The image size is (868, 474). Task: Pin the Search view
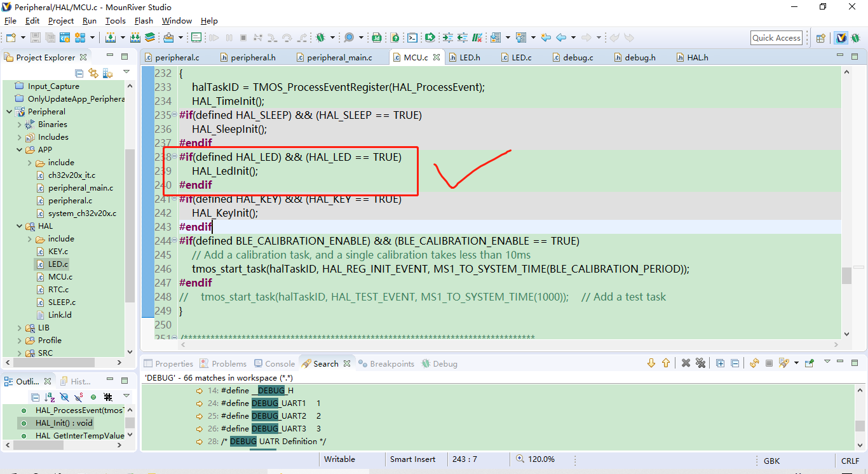(x=809, y=363)
